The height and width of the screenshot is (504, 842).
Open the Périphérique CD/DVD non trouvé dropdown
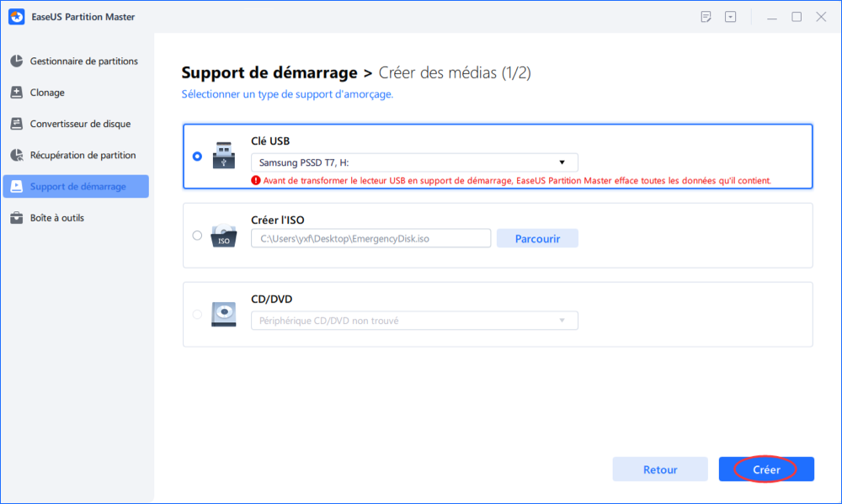pos(414,321)
